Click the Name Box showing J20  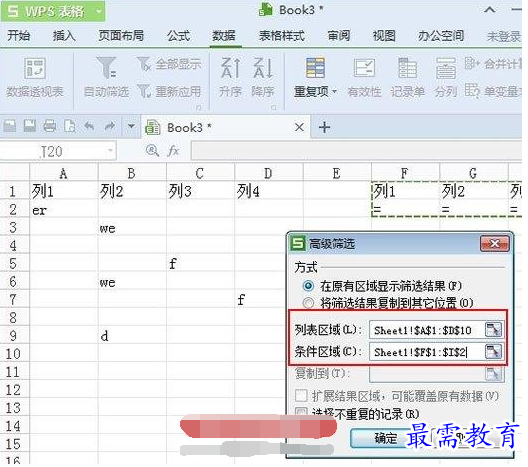pos(53,151)
